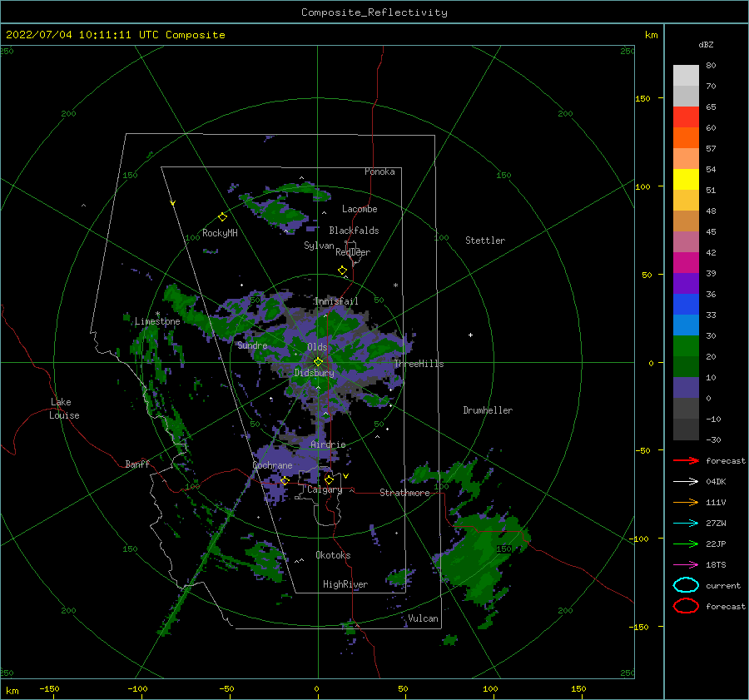
Task: Click the RockyMH label
Action: pos(220,233)
